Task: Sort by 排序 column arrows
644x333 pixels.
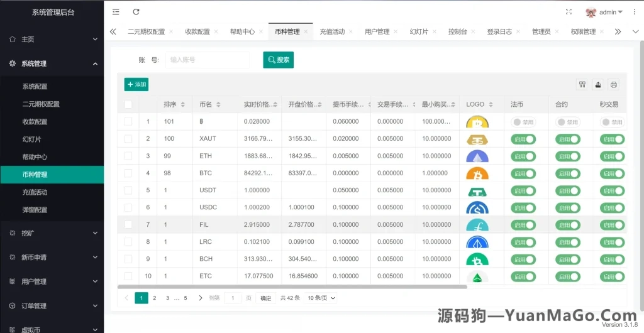Action: pyautogui.click(x=183, y=104)
